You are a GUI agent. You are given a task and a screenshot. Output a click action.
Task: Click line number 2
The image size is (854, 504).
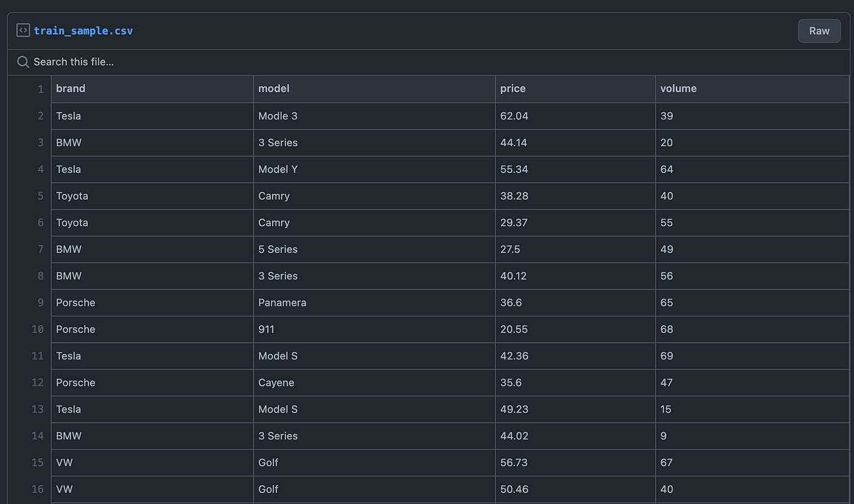tap(40, 116)
